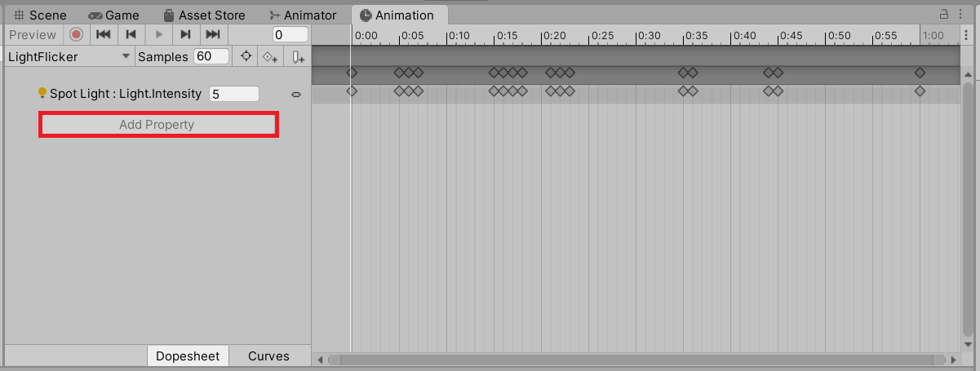The image size is (980, 371).
Task: Jump to previous keyframe
Action: pyautogui.click(x=131, y=34)
